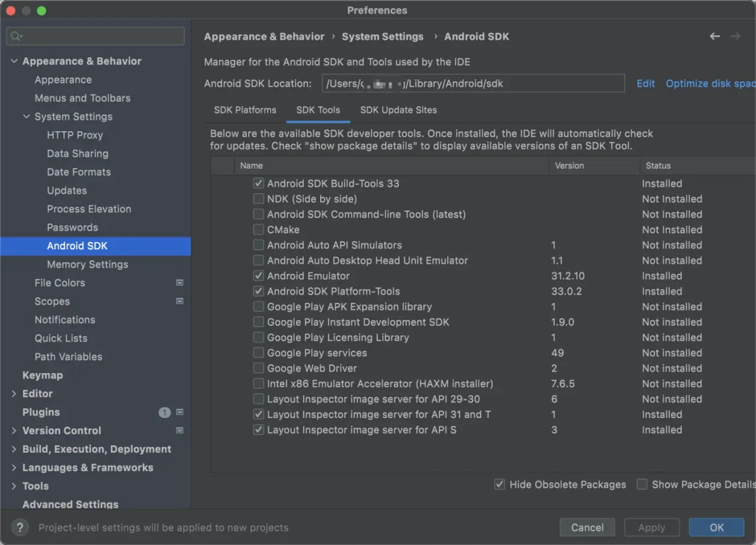The height and width of the screenshot is (545, 756).
Task: Sort by the Version column header
Action: (x=594, y=166)
